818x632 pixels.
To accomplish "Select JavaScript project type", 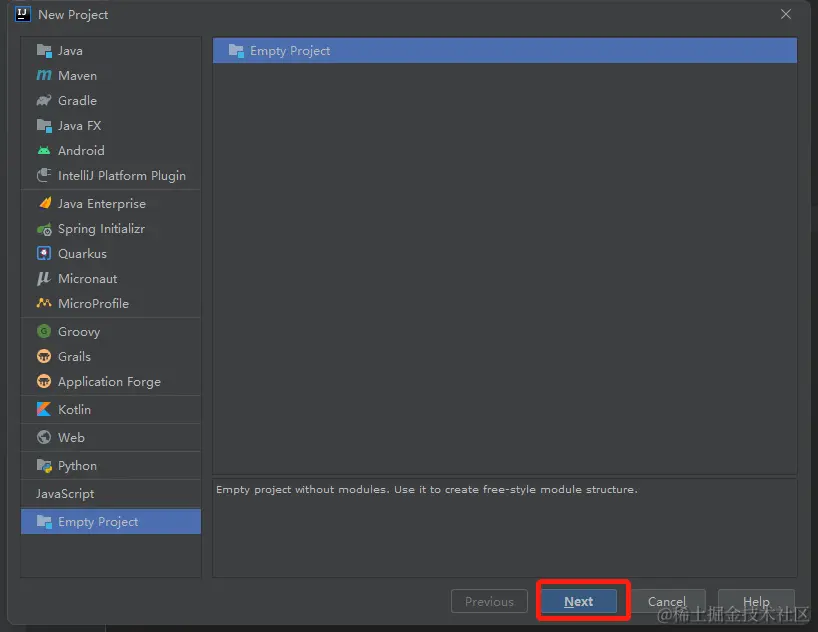I will [x=111, y=494].
